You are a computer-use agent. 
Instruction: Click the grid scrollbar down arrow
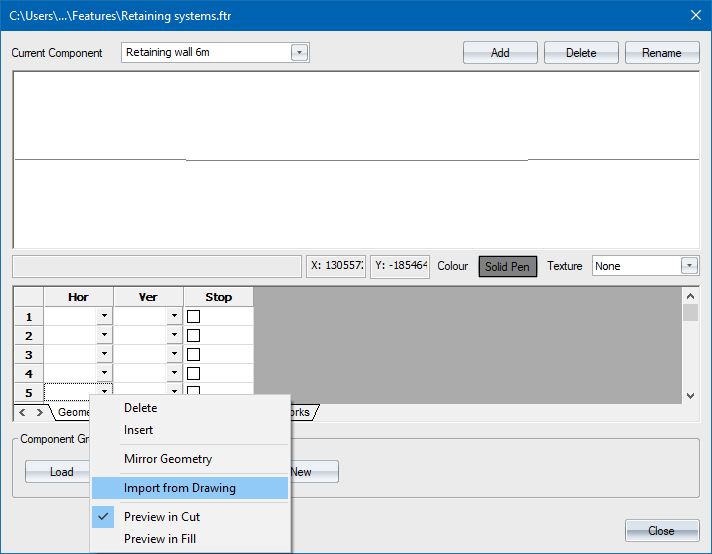[x=690, y=396]
